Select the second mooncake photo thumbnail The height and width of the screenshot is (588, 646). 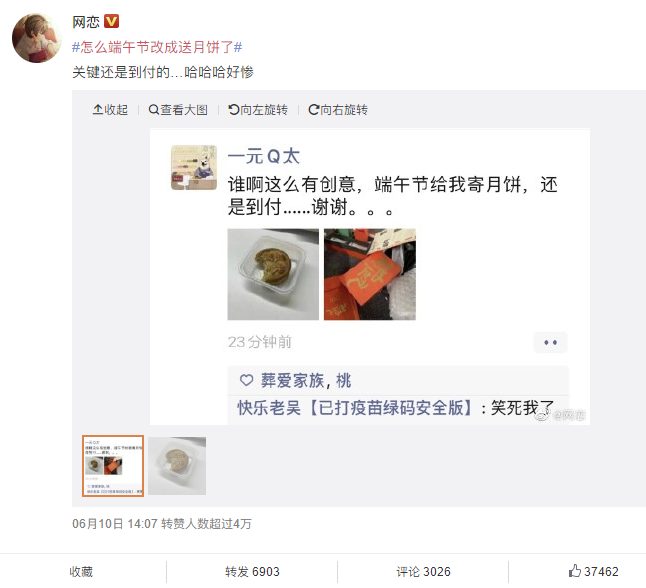pos(177,466)
